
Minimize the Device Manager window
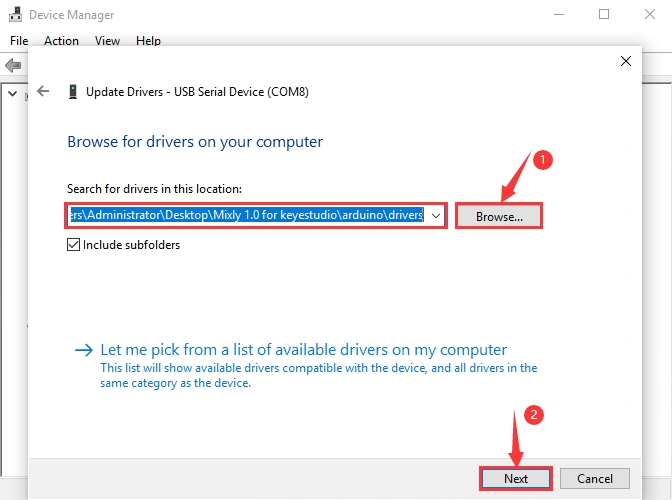tap(558, 14)
